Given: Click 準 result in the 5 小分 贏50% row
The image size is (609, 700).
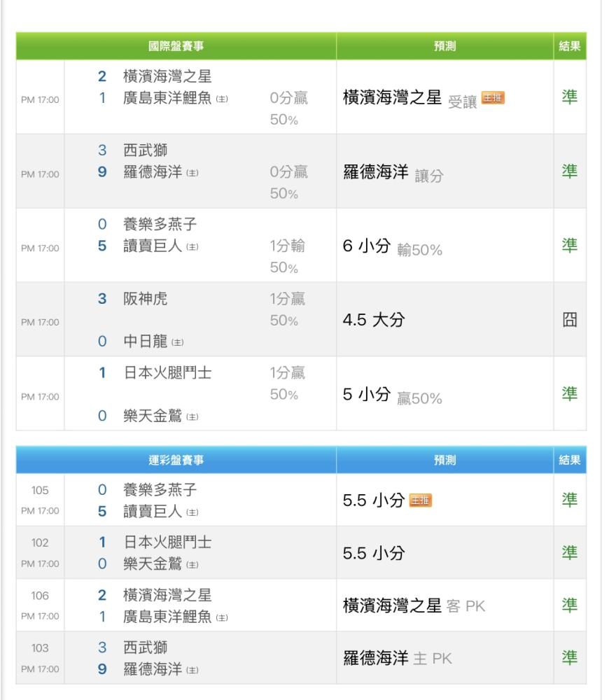Looking at the screenshot, I should coord(570,394).
